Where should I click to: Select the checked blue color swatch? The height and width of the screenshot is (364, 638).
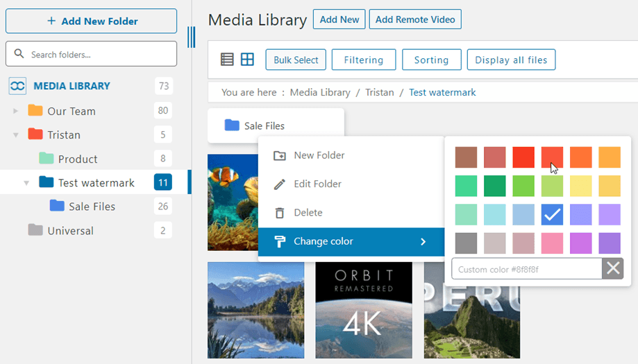(552, 215)
